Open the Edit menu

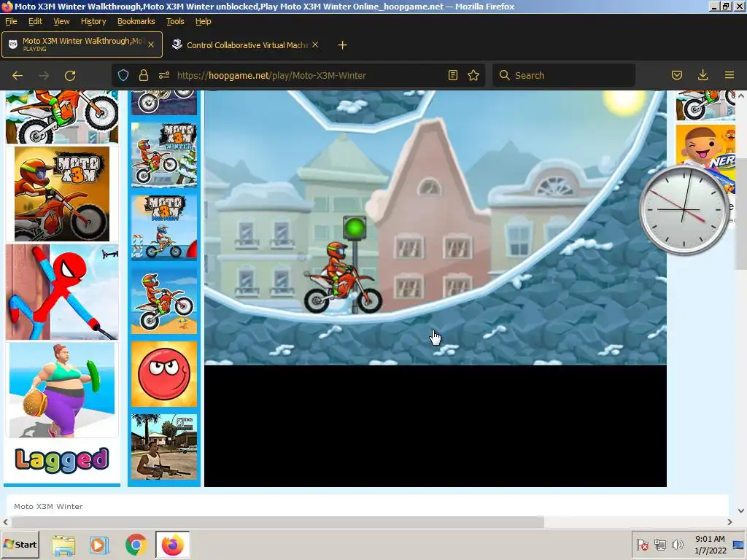pyautogui.click(x=35, y=21)
